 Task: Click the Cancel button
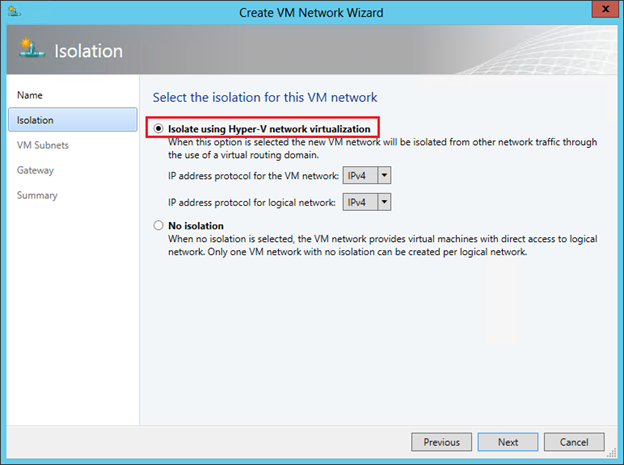pos(574,442)
